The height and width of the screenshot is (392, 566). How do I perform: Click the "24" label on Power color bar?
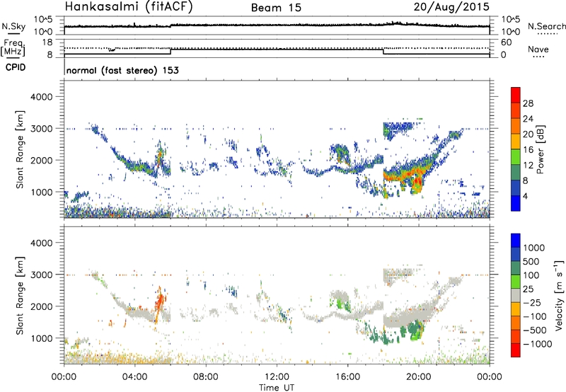tap(528, 119)
